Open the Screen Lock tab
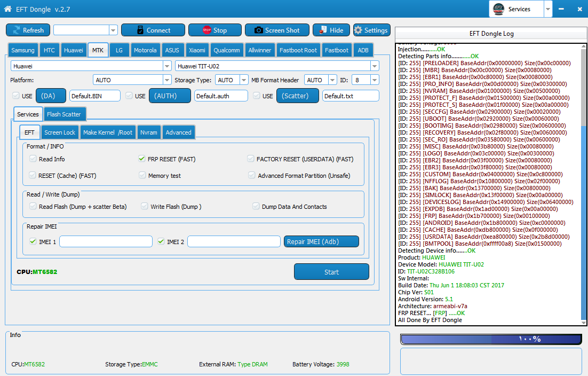The width and height of the screenshot is (588, 376). click(x=60, y=132)
